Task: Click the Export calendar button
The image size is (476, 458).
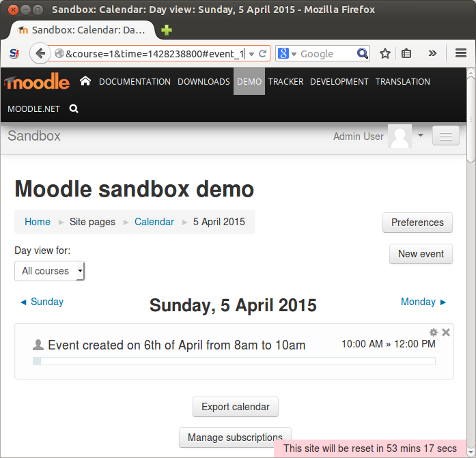Action: pyautogui.click(x=236, y=407)
